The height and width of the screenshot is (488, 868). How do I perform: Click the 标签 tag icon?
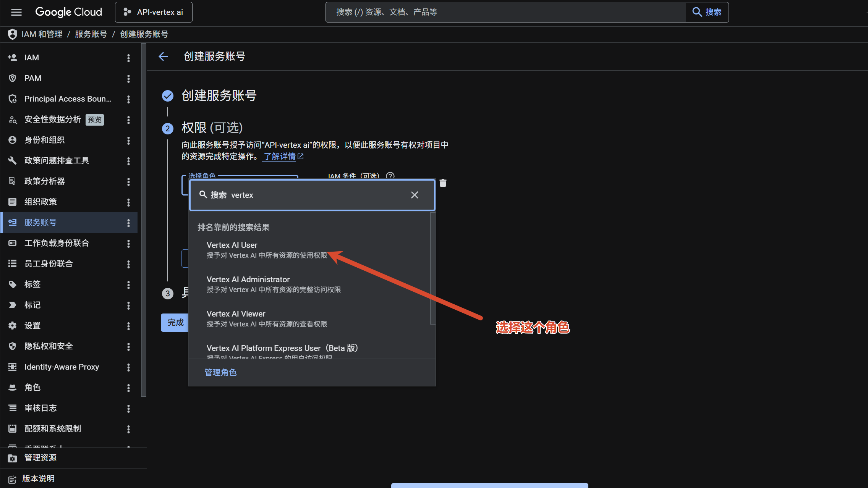point(13,284)
